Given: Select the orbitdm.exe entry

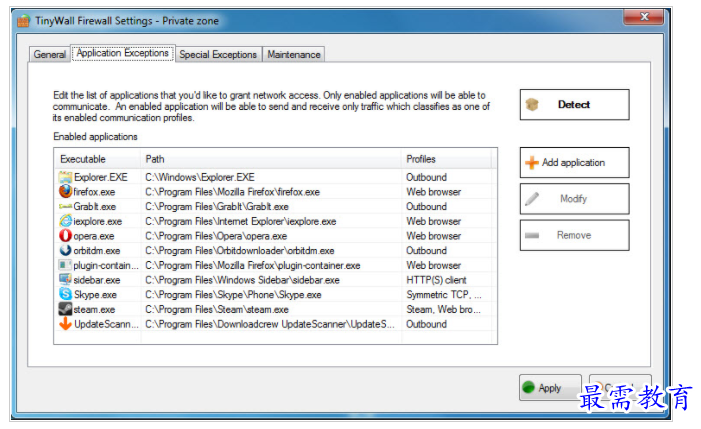Looking at the screenshot, I should click(x=97, y=251).
